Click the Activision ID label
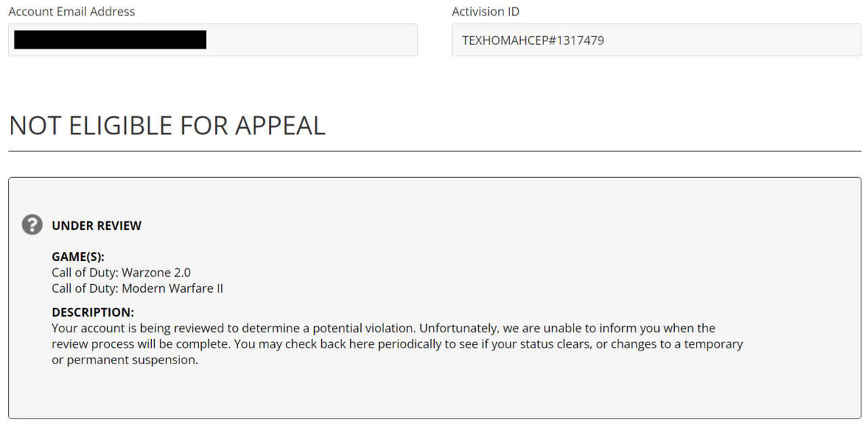Viewport: 868px width, 425px height. tap(485, 12)
